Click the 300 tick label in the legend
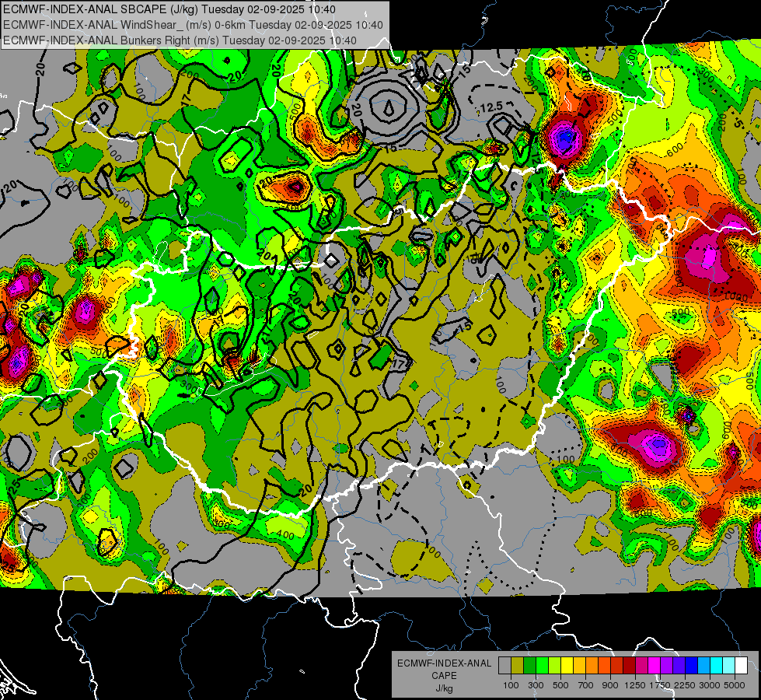This screenshot has width=761, height=700. click(x=536, y=685)
